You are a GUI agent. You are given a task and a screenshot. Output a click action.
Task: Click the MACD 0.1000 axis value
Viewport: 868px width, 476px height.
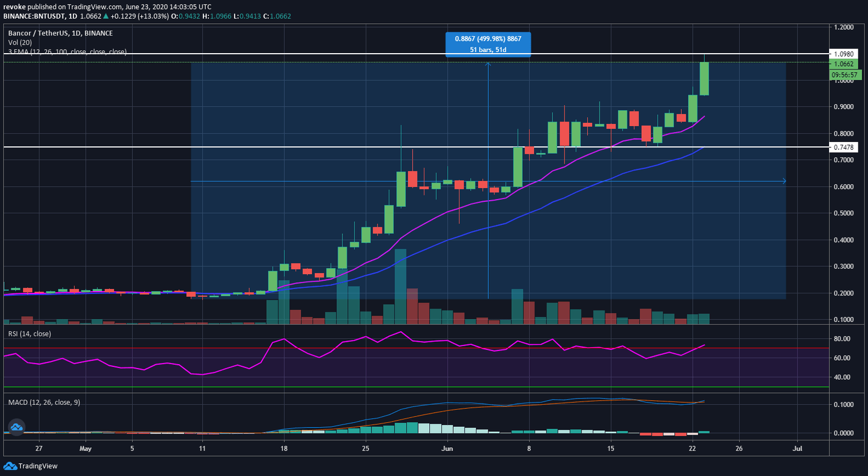point(843,404)
